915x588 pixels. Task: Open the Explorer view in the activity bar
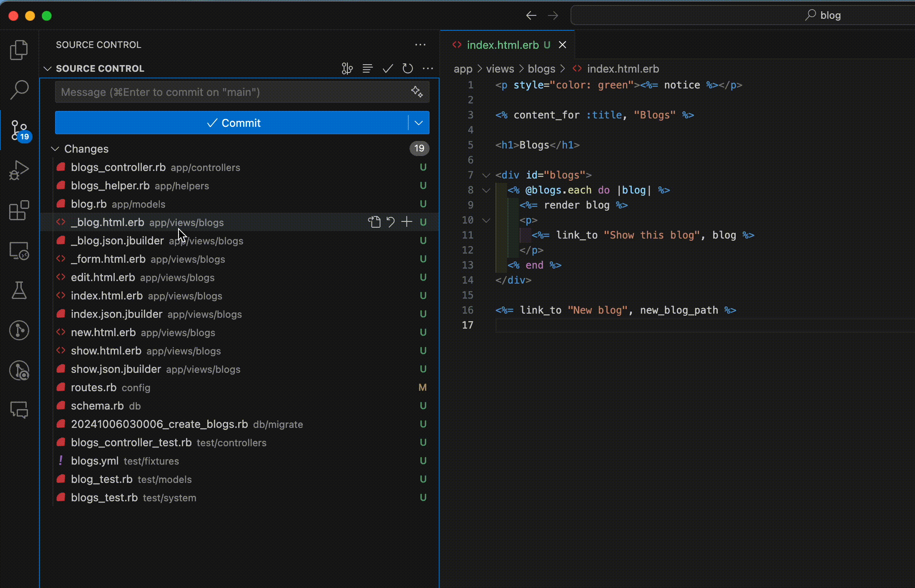(19, 50)
